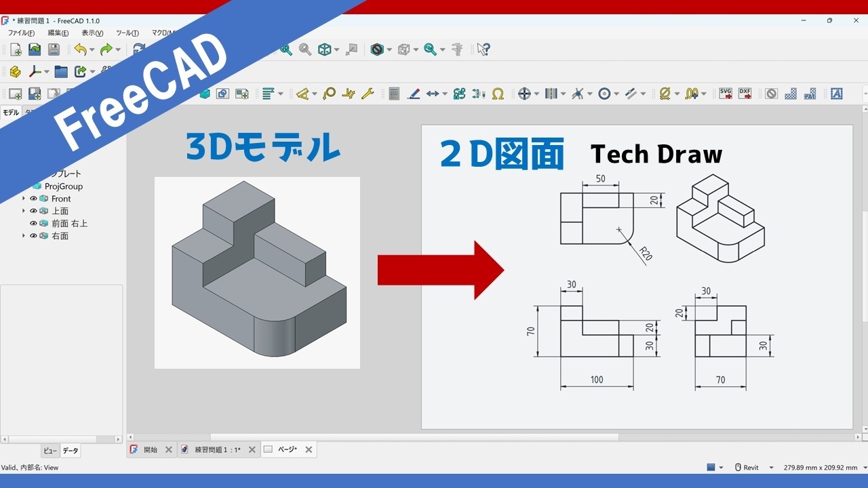868x488 pixels.
Task: Open ファイル menu
Action: [21, 33]
